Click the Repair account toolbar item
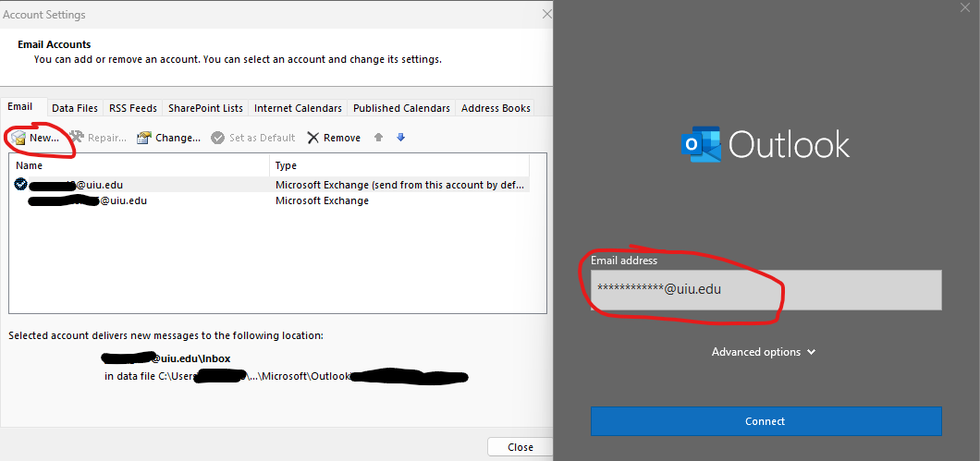This screenshot has width=980, height=461. pos(98,138)
